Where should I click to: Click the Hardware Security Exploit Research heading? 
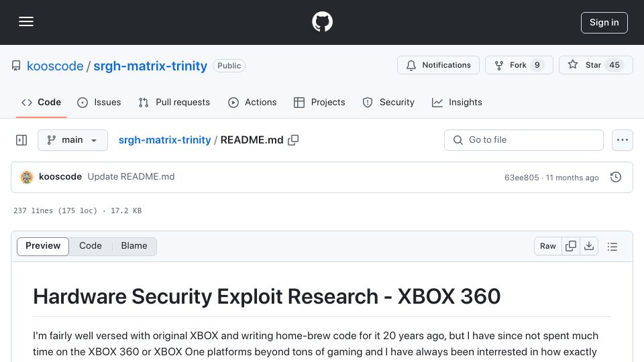267,296
